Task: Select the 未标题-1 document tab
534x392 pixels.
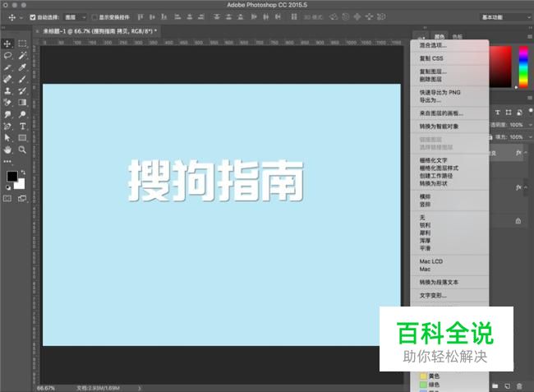Action: pos(99,31)
